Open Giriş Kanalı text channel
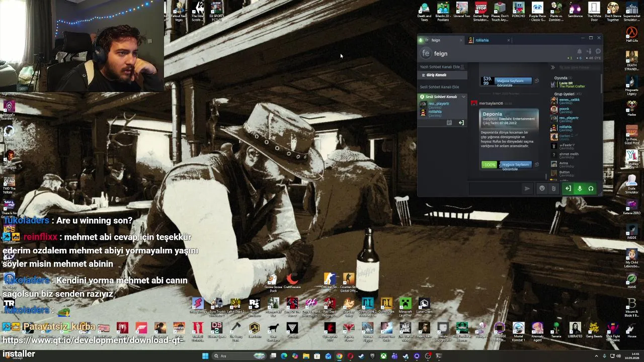 (x=443, y=75)
